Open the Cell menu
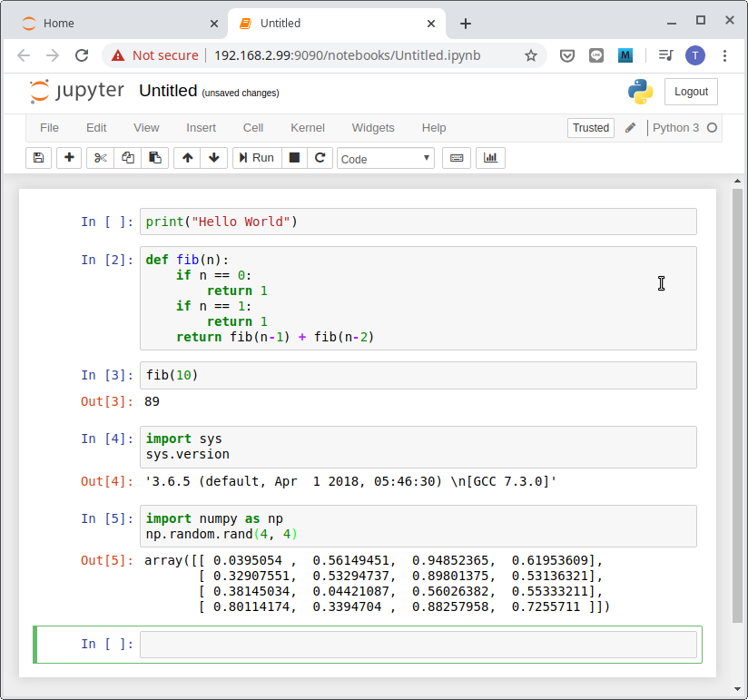748x700 pixels. (x=253, y=128)
